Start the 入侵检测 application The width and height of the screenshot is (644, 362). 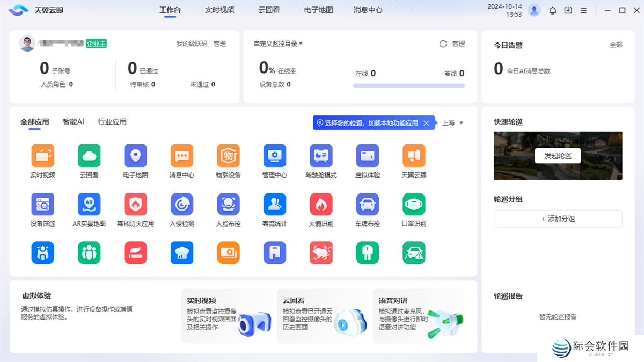pos(182,205)
